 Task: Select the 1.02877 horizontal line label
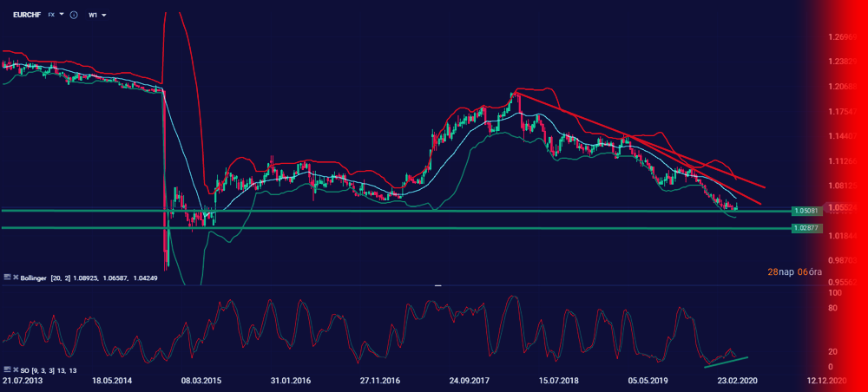(x=806, y=228)
